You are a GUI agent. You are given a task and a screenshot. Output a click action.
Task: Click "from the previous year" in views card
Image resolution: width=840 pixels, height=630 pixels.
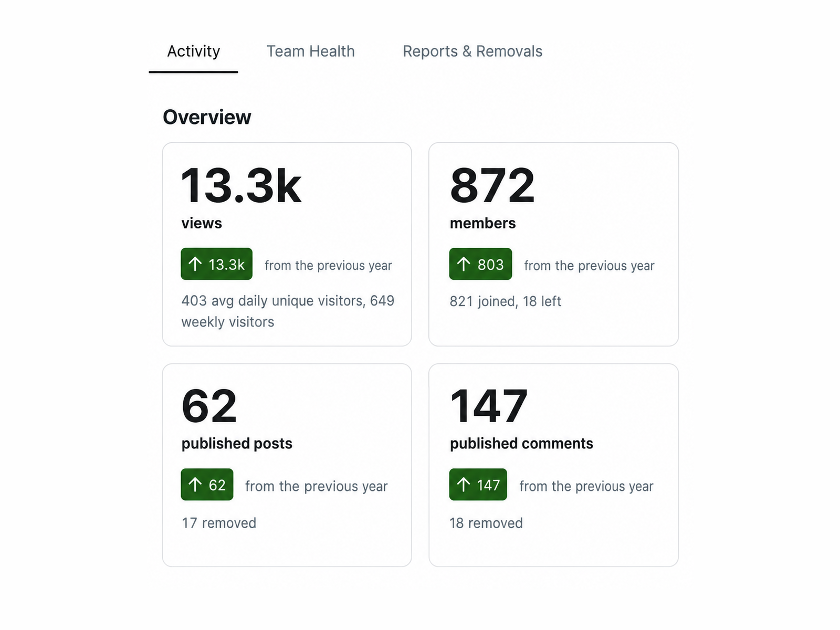[328, 266]
